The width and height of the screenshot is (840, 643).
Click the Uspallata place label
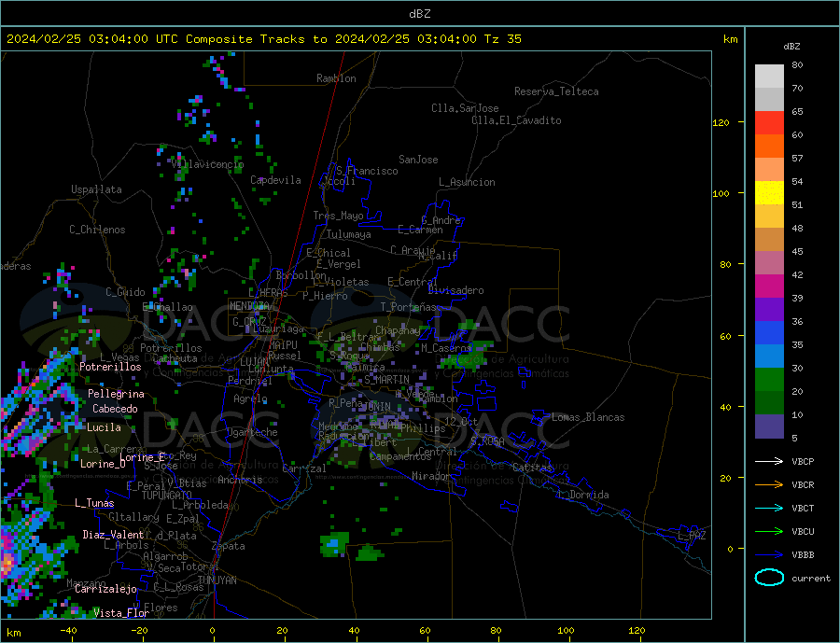click(x=96, y=189)
